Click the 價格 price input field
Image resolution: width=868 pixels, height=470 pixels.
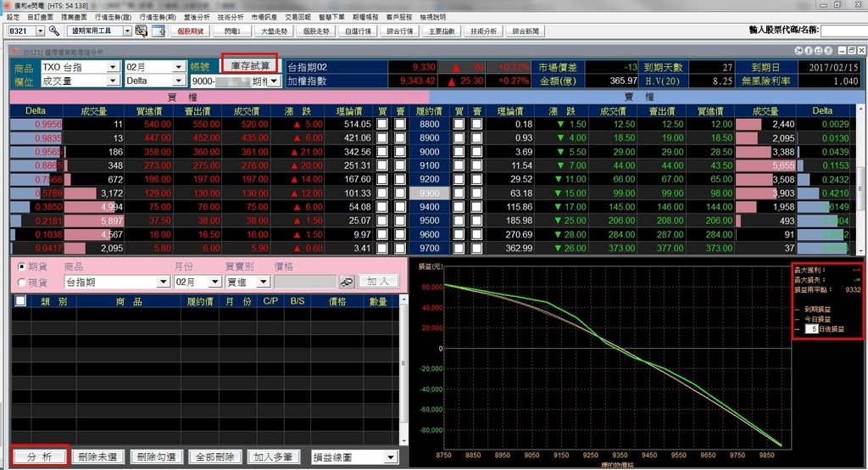tap(305, 283)
